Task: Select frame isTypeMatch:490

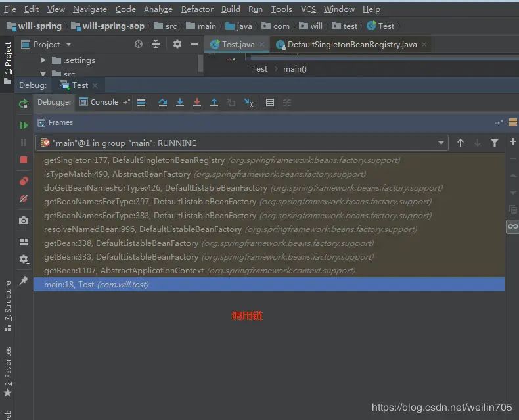Action: 269,174
